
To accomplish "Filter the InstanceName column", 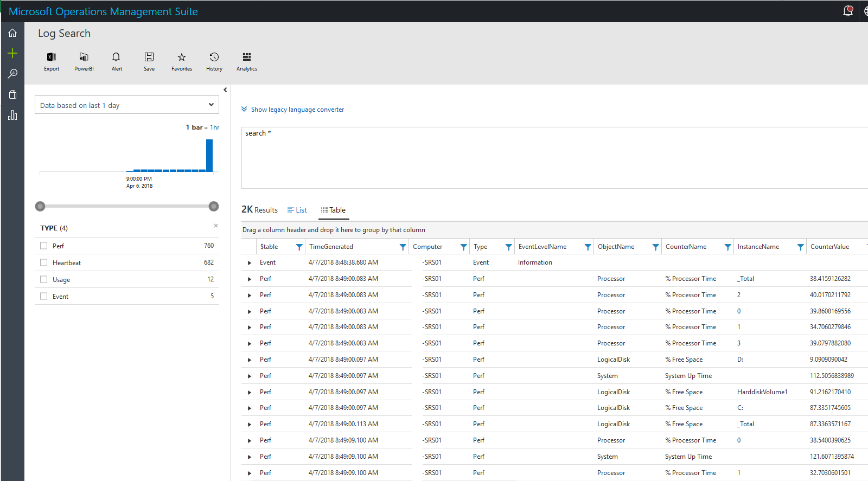I will point(800,247).
